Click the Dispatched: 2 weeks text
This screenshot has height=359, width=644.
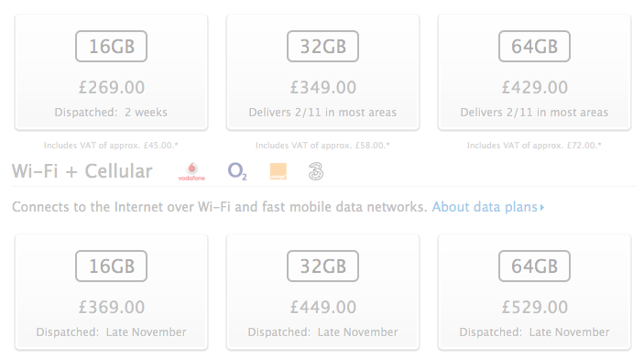(112, 112)
